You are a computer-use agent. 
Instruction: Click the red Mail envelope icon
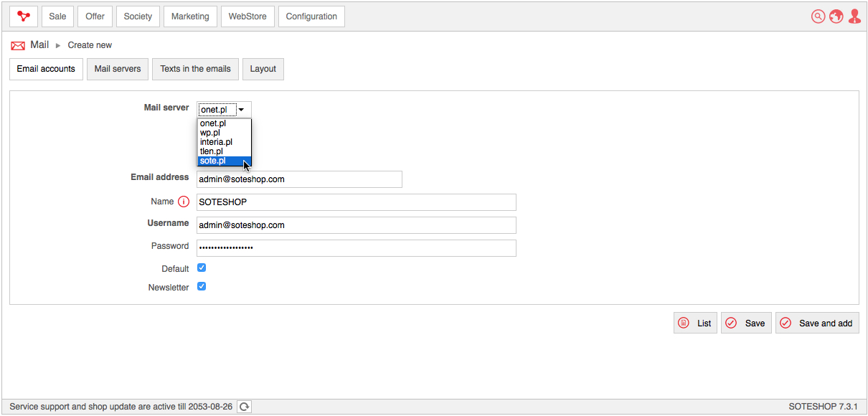coord(18,45)
